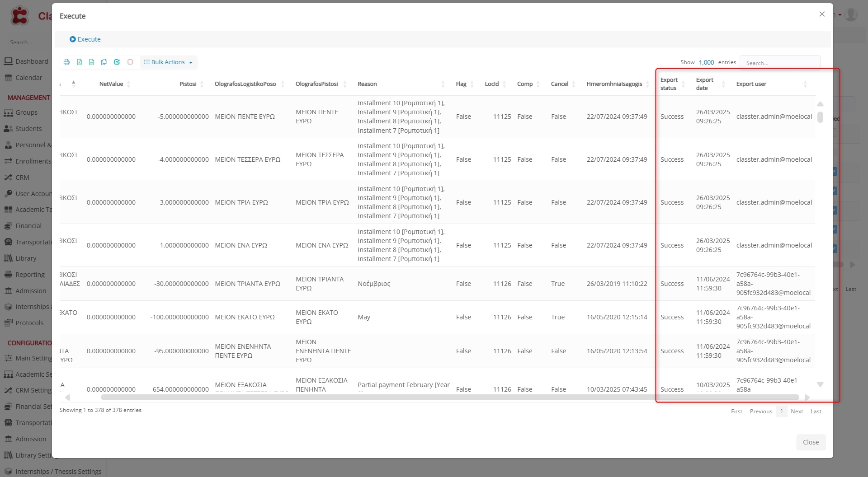Image resolution: width=868 pixels, height=477 pixels.
Task: Sort by OlografosLogistikoPoso column
Action: click(245, 84)
